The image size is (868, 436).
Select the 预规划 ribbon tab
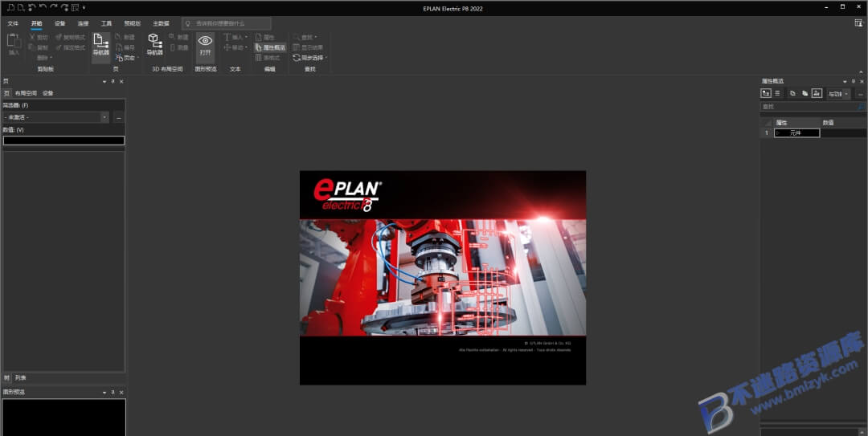(x=133, y=23)
